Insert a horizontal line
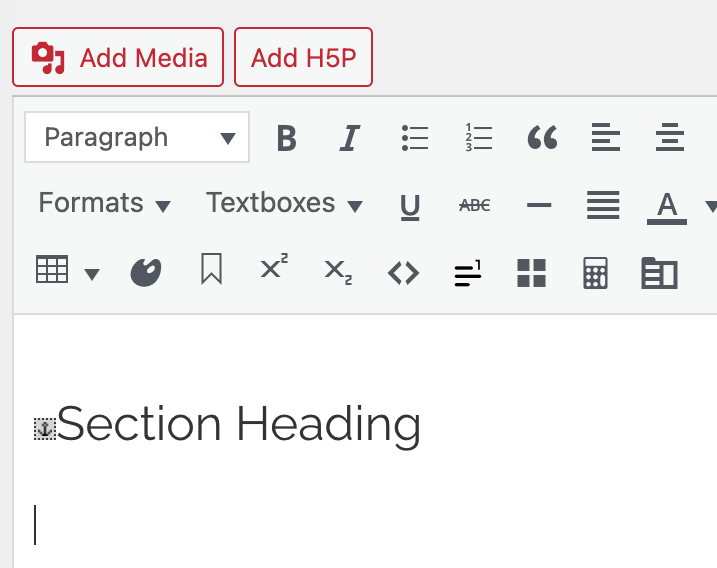This screenshot has height=568, width=717. [x=539, y=205]
